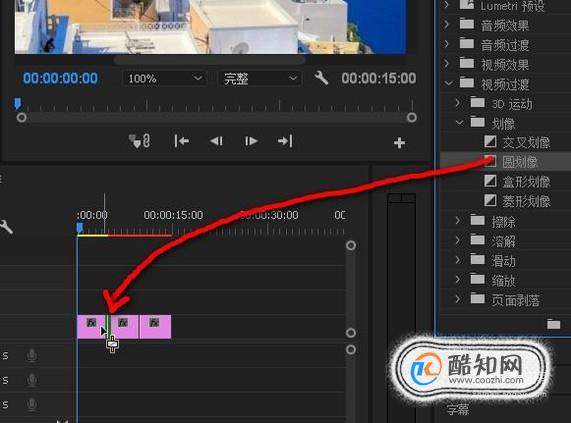Click the blue 00:00:00:00 timecode
Image resolution: width=571 pixels, height=423 pixels.
[x=60, y=78]
